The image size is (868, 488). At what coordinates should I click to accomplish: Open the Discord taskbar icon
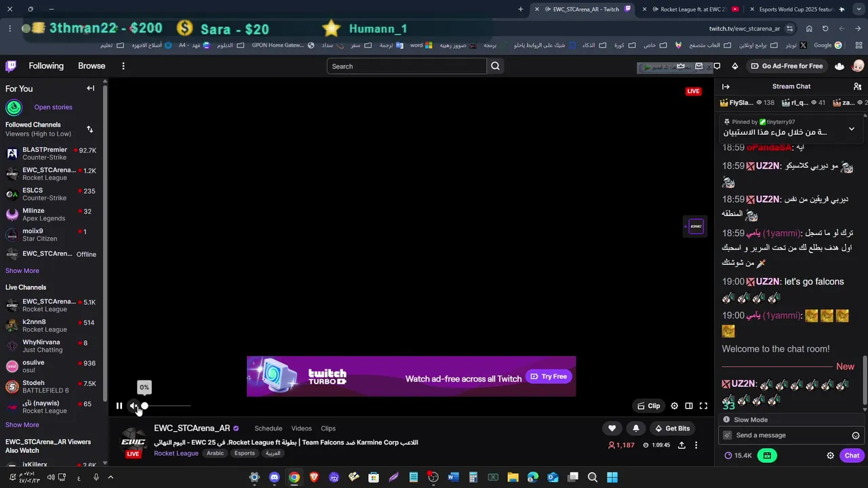[x=274, y=477]
